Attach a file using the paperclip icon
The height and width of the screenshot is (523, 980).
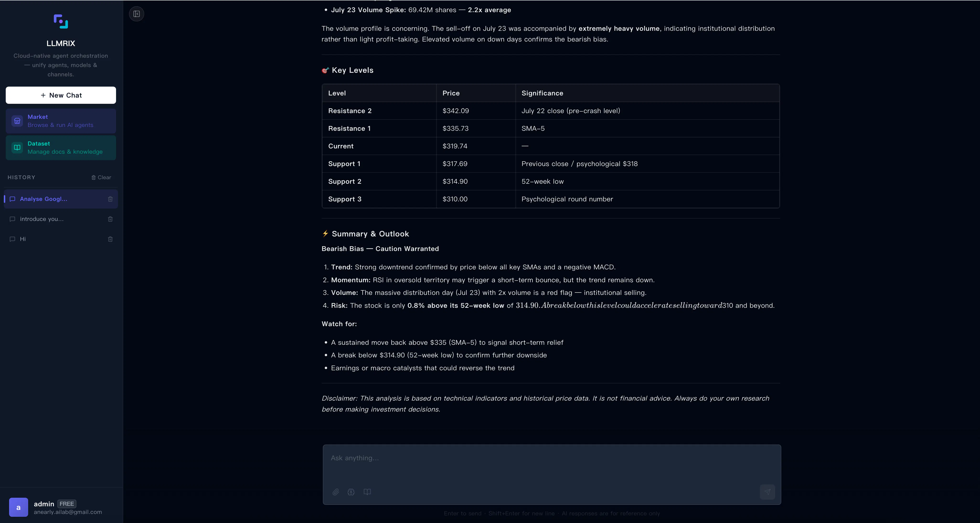[x=336, y=492]
